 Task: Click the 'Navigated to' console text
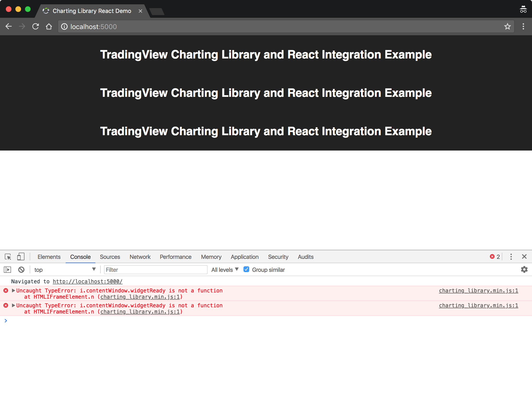pos(30,281)
